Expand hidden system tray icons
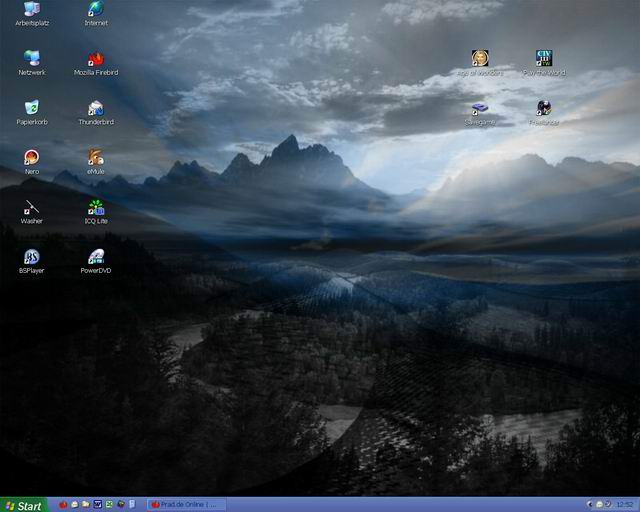Screen dimensions: 640x512 click(x=589, y=505)
